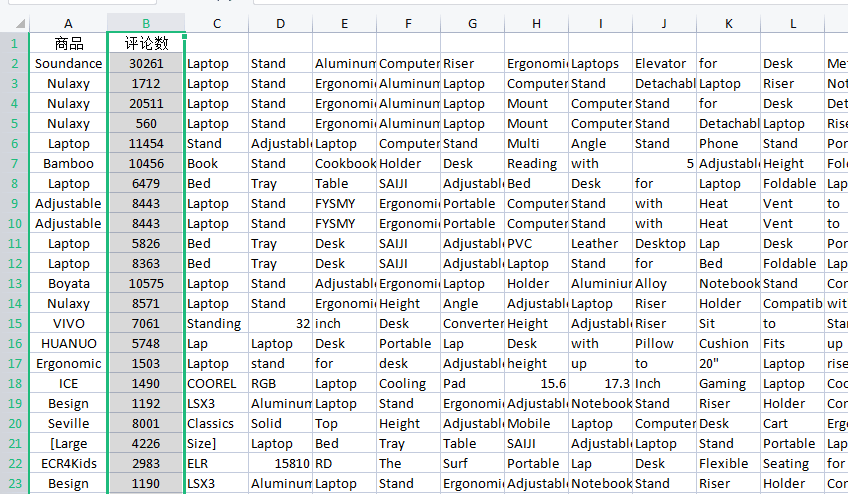Click cell with value 1503
This screenshot has width=848, height=494.
point(146,364)
